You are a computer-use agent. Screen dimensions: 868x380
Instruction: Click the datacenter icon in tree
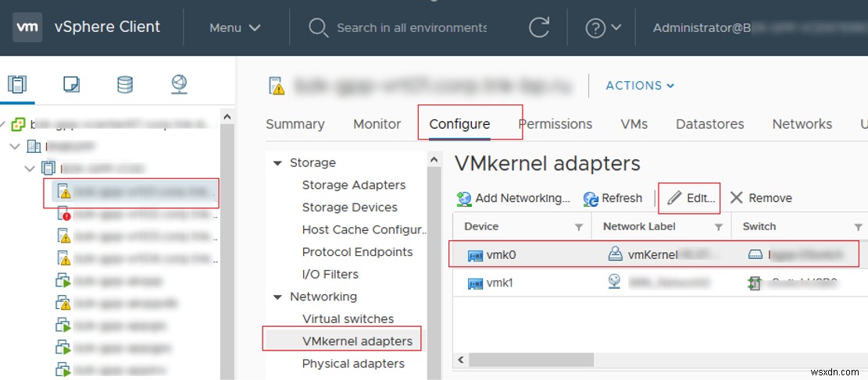pyautogui.click(x=34, y=146)
